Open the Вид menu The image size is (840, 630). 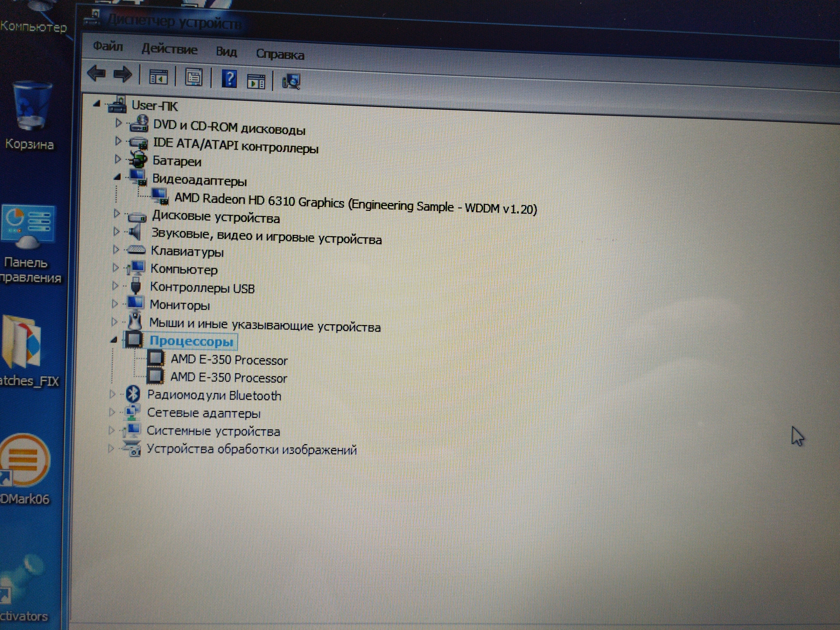pyautogui.click(x=226, y=52)
